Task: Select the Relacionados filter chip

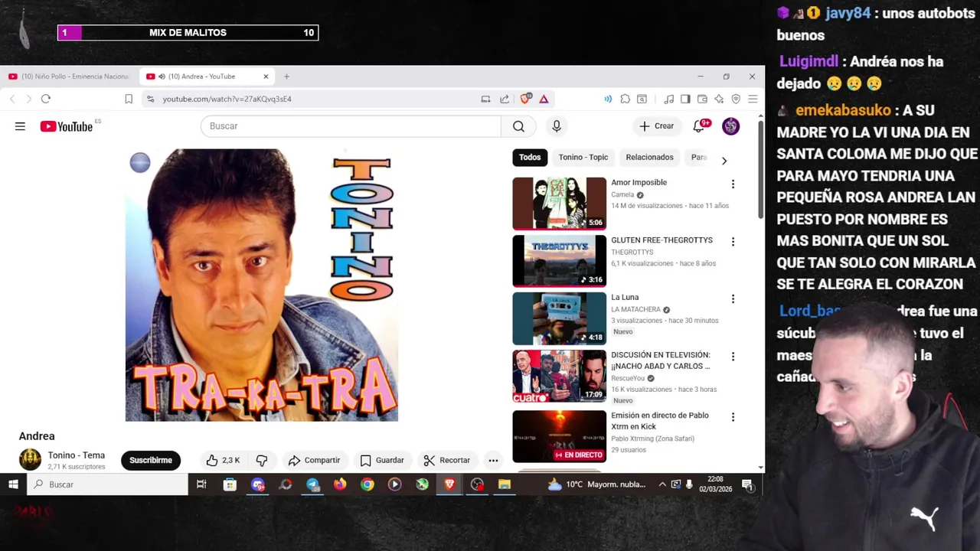Action: 649,157
